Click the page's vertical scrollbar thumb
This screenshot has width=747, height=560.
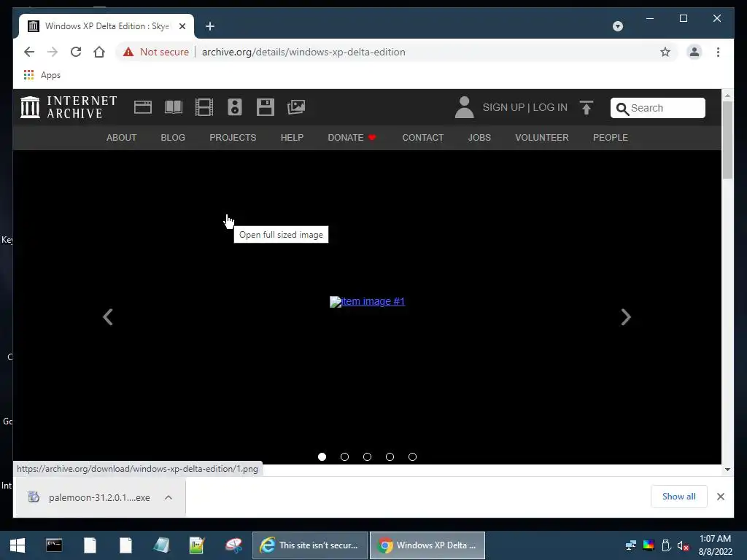pyautogui.click(x=727, y=140)
